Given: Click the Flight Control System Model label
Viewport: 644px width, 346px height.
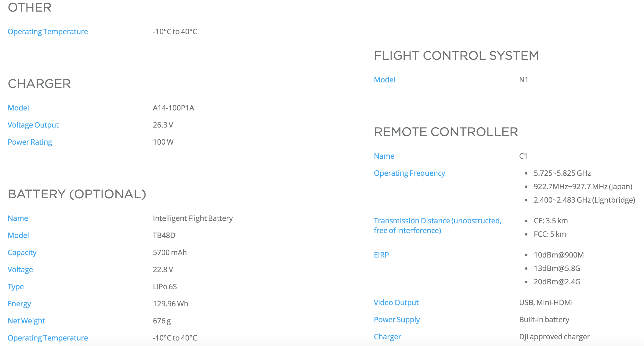Looking at the screenshot, I should (385, 80).
